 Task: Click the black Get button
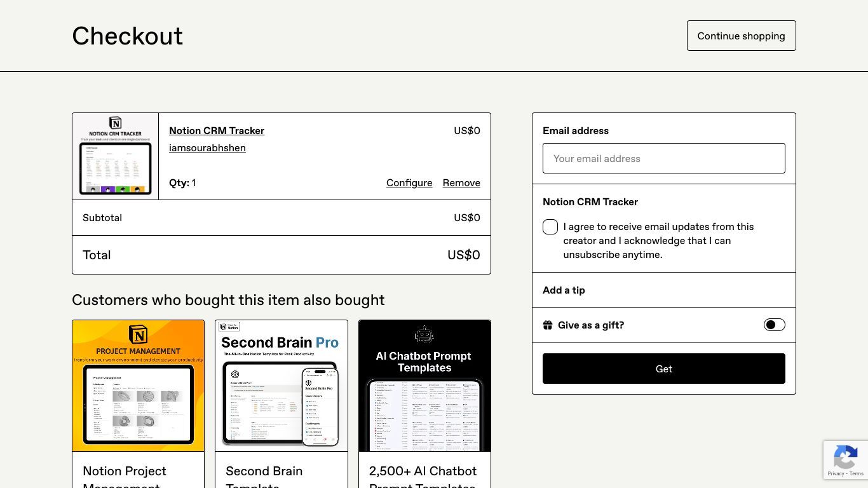tap(663, 369)
